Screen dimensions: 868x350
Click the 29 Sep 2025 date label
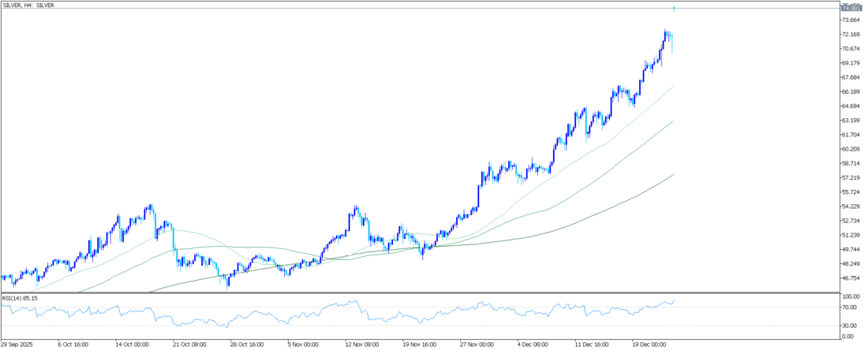click(x=19, y=344)
